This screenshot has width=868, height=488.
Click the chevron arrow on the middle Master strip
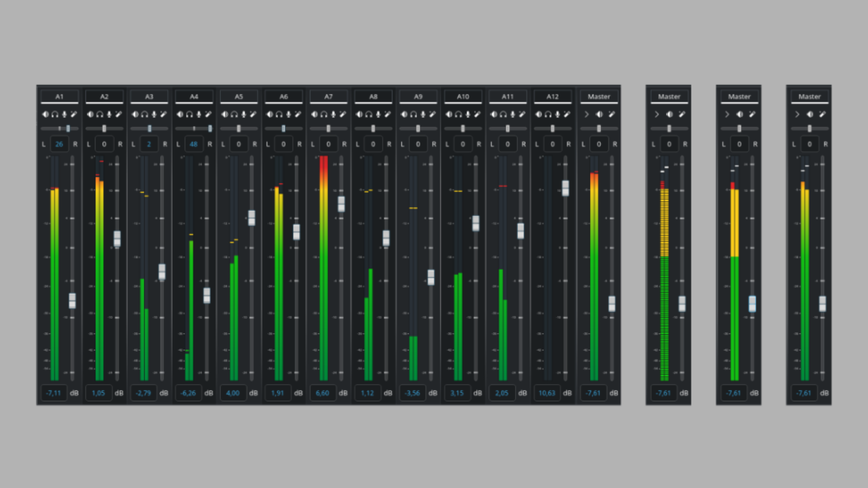(x=727, y=114)
